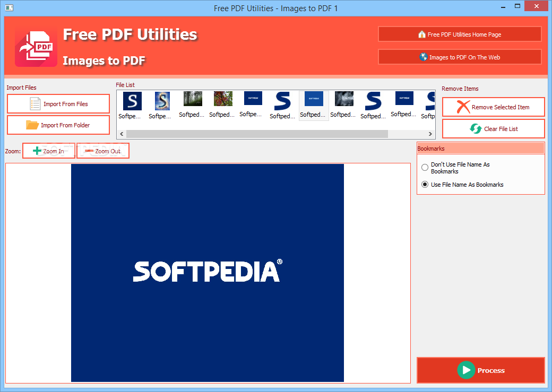Viewport: 552px width, 392px height.
Task: Select the white S on dark blue square thumbnail
Action: coord(132,101)
